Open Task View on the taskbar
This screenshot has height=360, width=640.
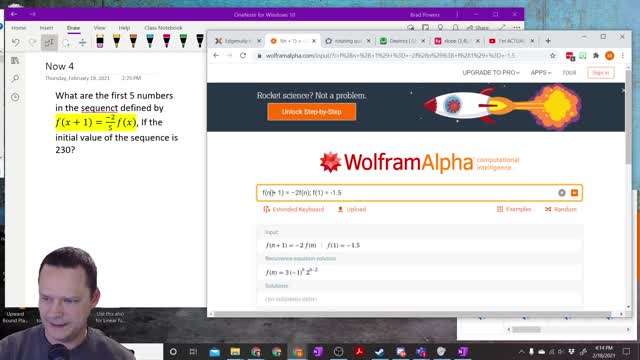click(x=193, y=351)
